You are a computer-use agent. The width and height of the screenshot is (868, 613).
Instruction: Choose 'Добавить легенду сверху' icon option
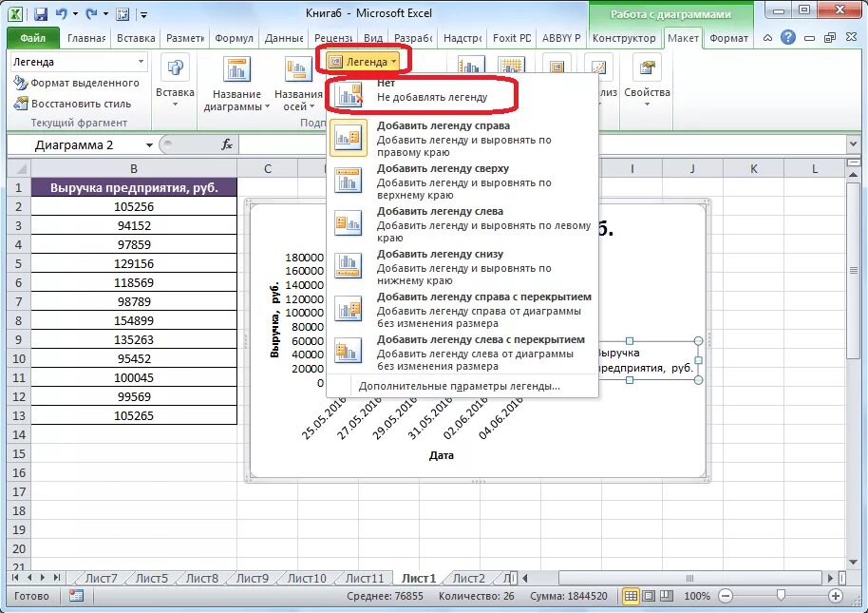point(349,181)
